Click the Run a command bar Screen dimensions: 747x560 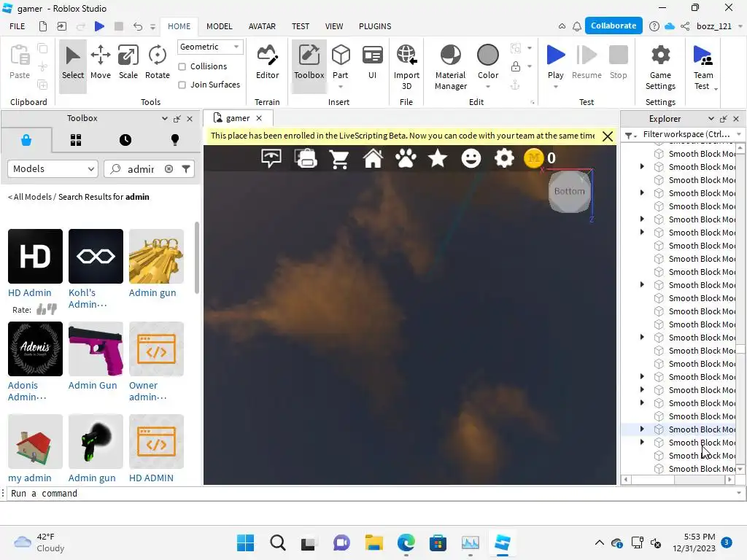(x=371, y=494)
